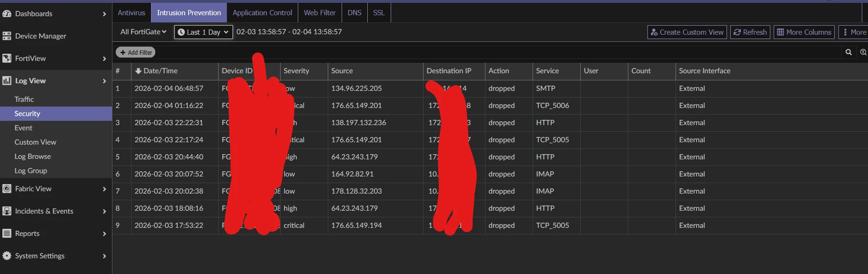
Task: Click the zoom icon beside search
Action: coord(863,52)
